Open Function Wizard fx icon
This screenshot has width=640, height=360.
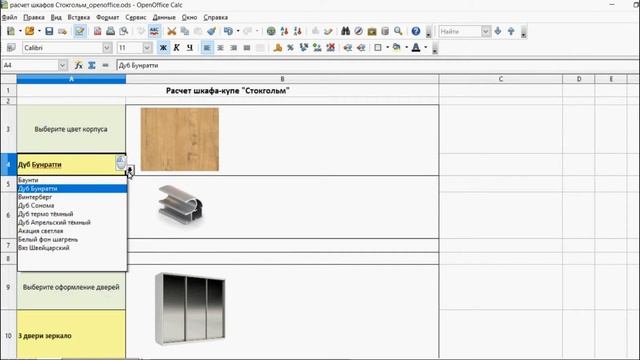point(78,65)
